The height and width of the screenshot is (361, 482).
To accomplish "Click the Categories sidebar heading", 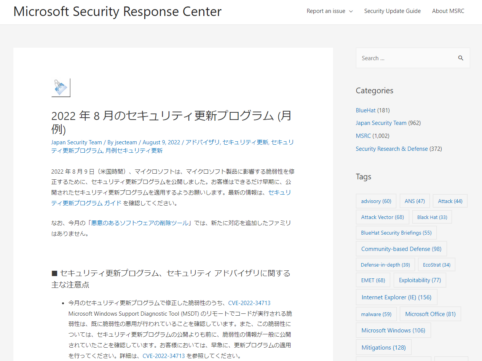I will tap(374, 91).
